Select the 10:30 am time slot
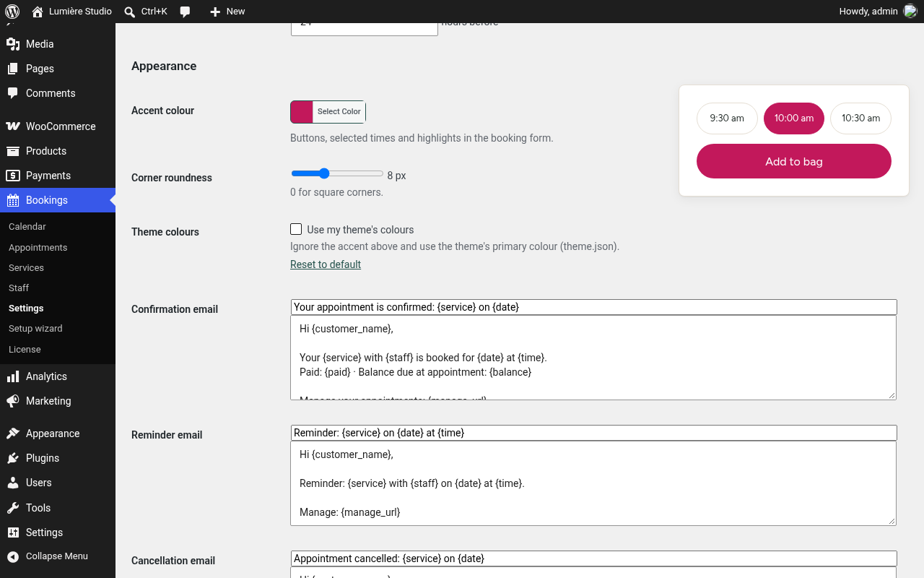The height and width of the screenshot is (578, 924). pos(860,118)
